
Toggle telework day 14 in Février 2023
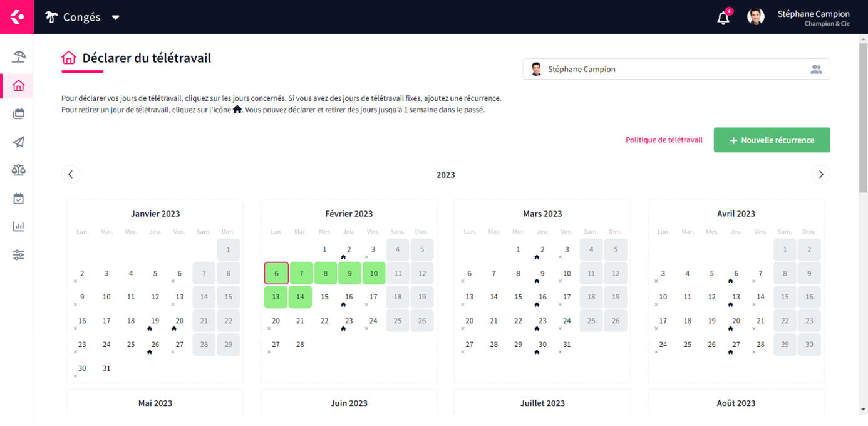pos(301,297)
